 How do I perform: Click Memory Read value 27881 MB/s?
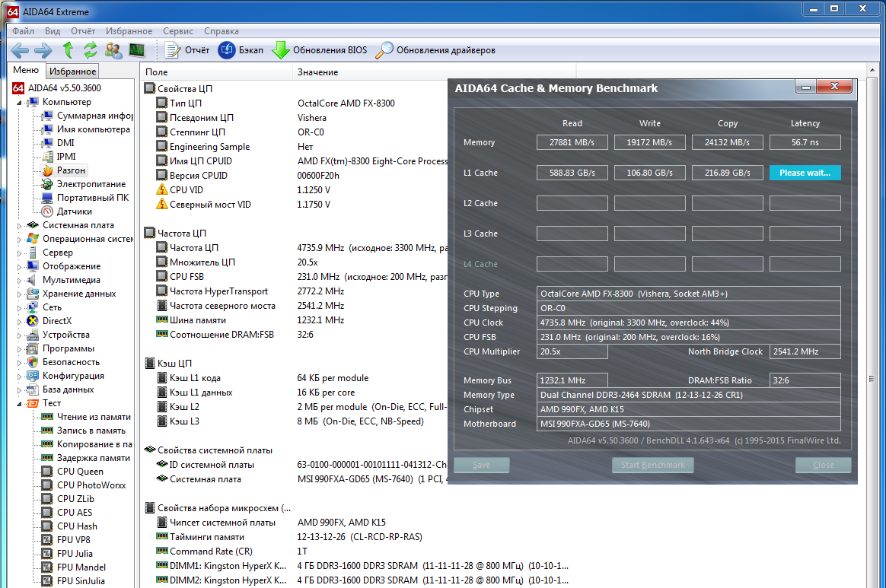(572, 142)
